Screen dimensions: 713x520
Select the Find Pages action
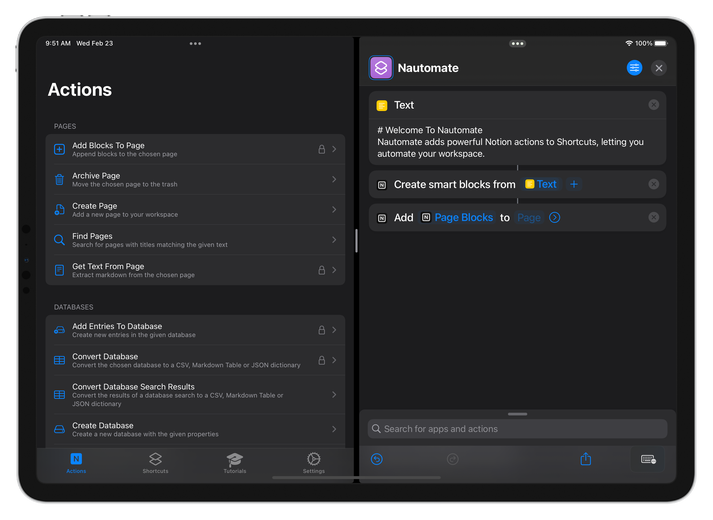(195, 240)
